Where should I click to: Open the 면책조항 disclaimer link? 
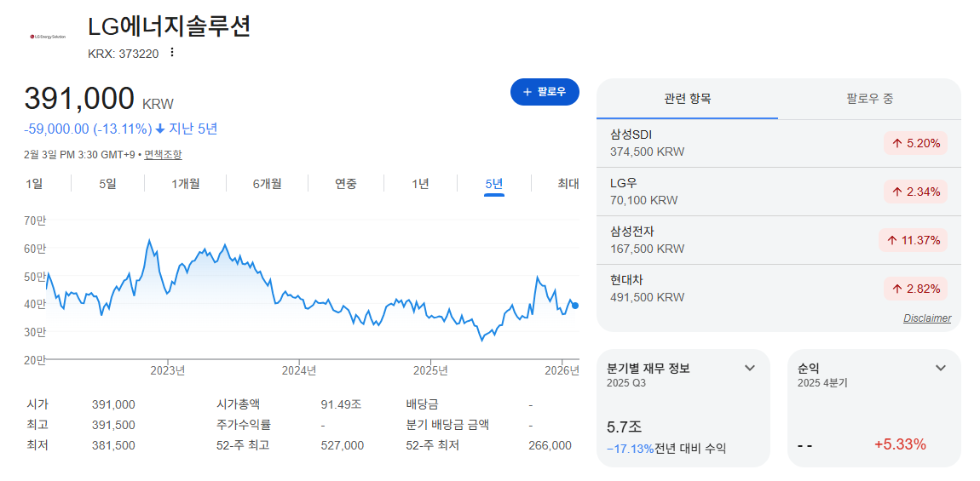click(163, 154)
